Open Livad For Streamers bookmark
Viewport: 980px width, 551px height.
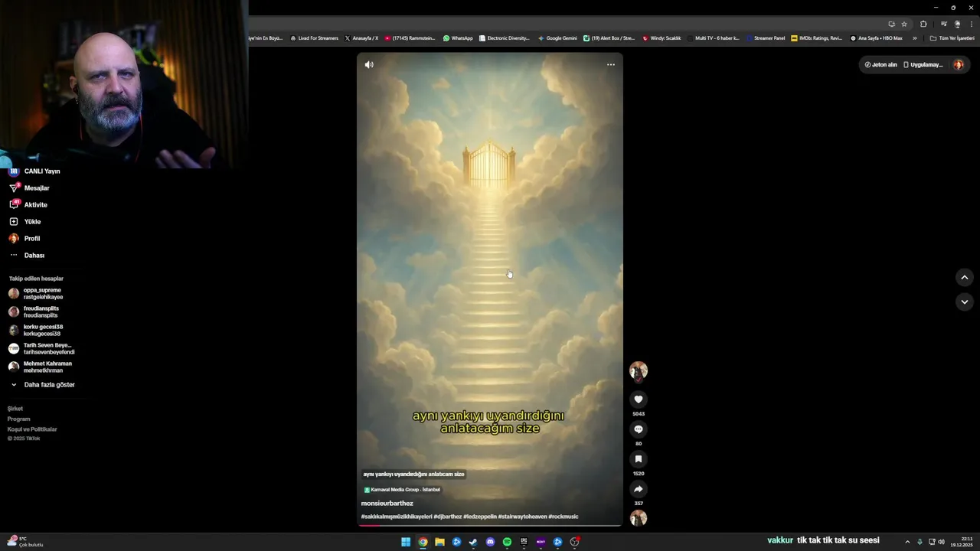315,38
